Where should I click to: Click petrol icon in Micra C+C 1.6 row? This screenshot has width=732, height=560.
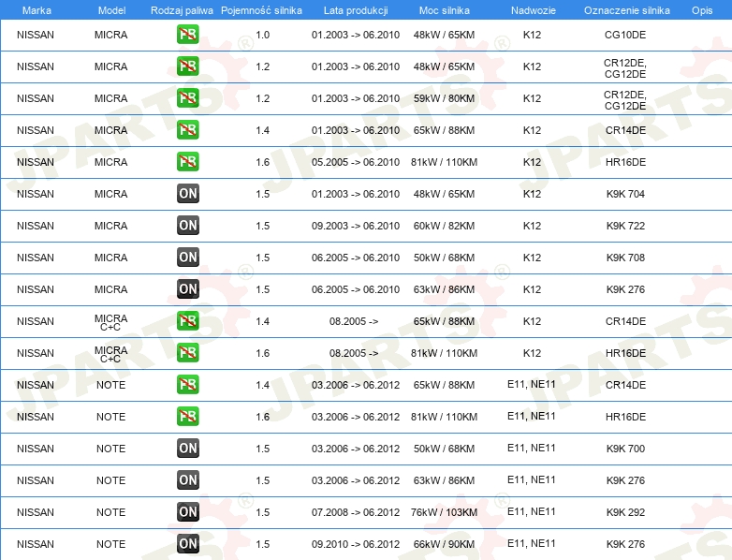[187, 353]
